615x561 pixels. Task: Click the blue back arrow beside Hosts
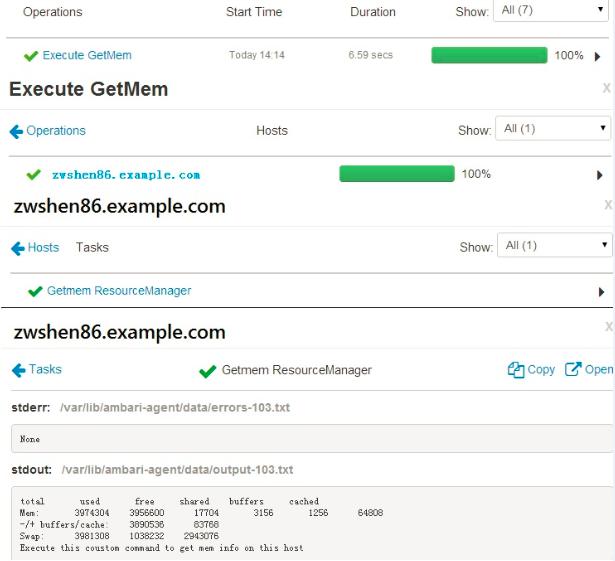(18, 248)
